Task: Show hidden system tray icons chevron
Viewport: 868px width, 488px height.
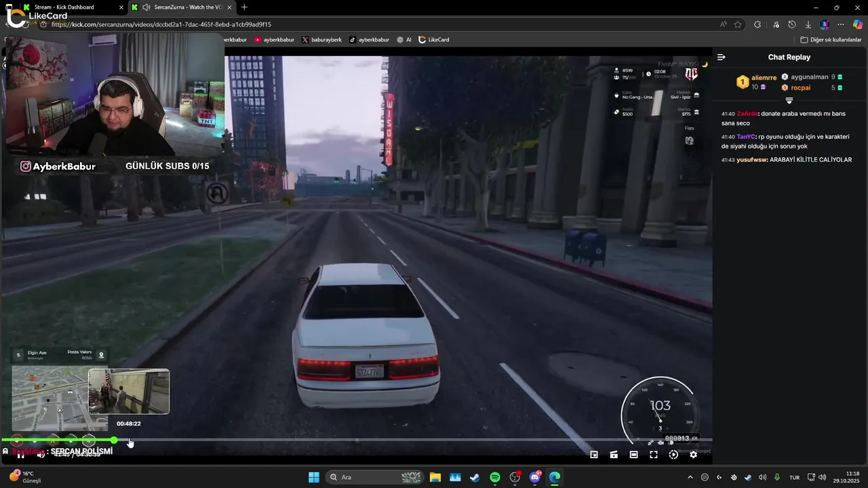Action: [690, 477]
